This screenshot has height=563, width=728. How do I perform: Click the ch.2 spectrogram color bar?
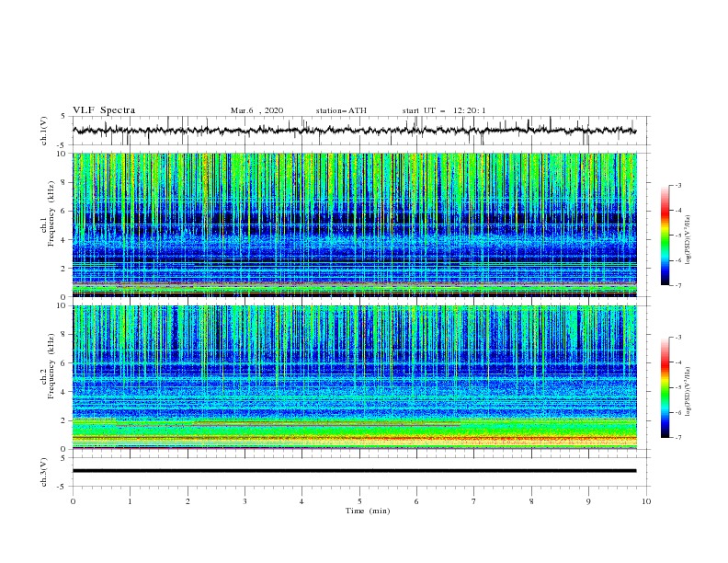click(x=665, y=387)
